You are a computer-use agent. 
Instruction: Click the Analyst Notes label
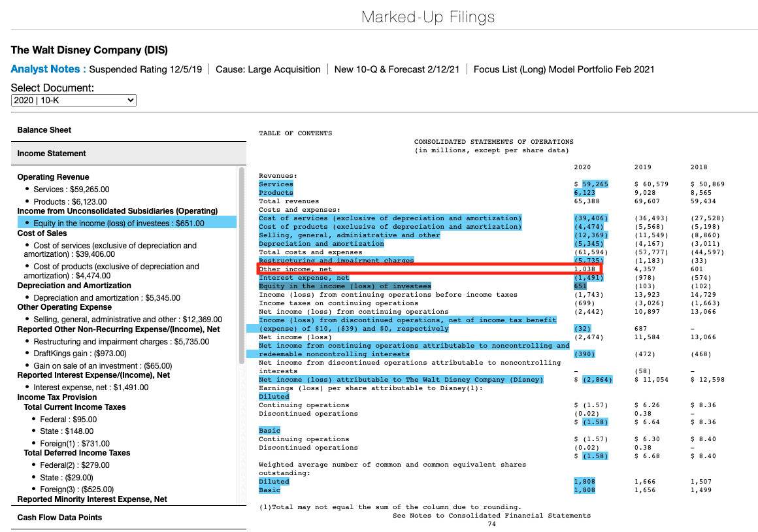[x=48, y=69]
